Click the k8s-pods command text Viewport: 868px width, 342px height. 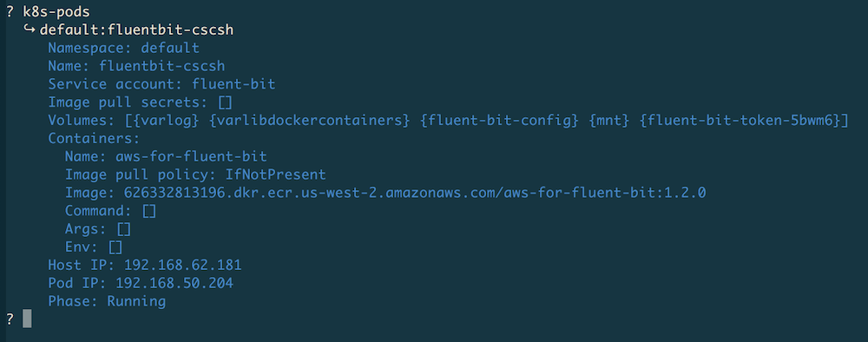(56, 11)
